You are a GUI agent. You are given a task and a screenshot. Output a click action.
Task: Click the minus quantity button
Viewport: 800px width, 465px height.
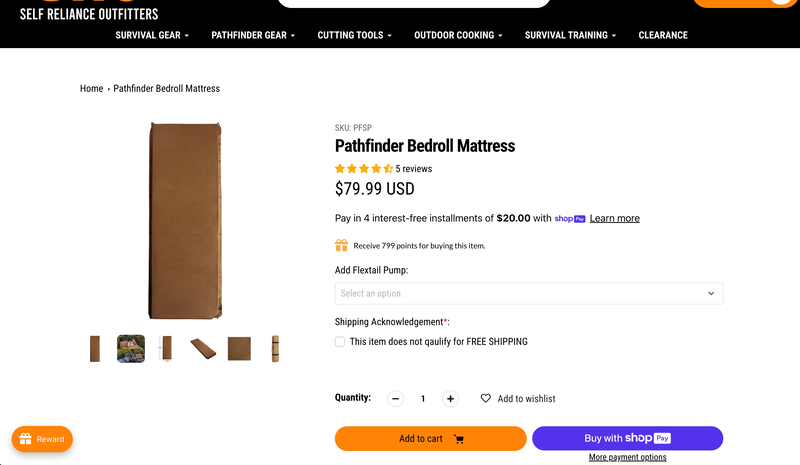pos(396,398)
